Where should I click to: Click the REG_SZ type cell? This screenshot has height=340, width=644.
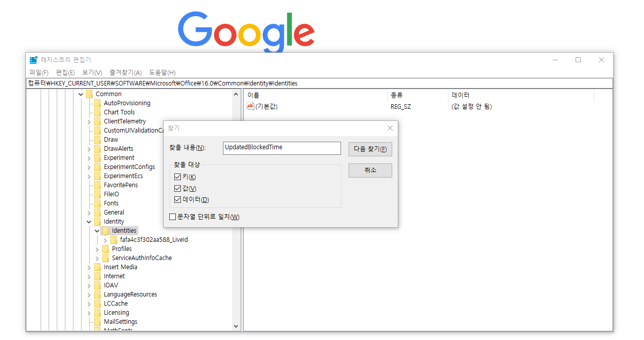pyautogui.click(x=401, y=106)
